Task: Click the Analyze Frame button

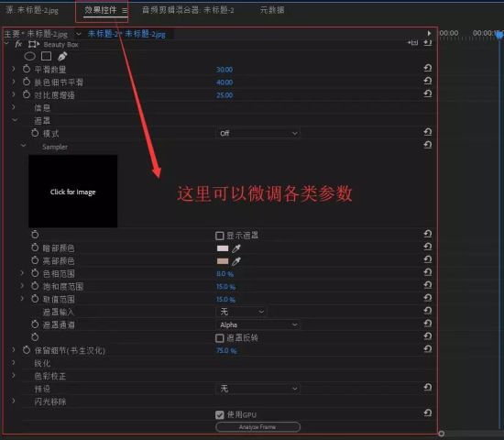Action: tap(257, 427)
